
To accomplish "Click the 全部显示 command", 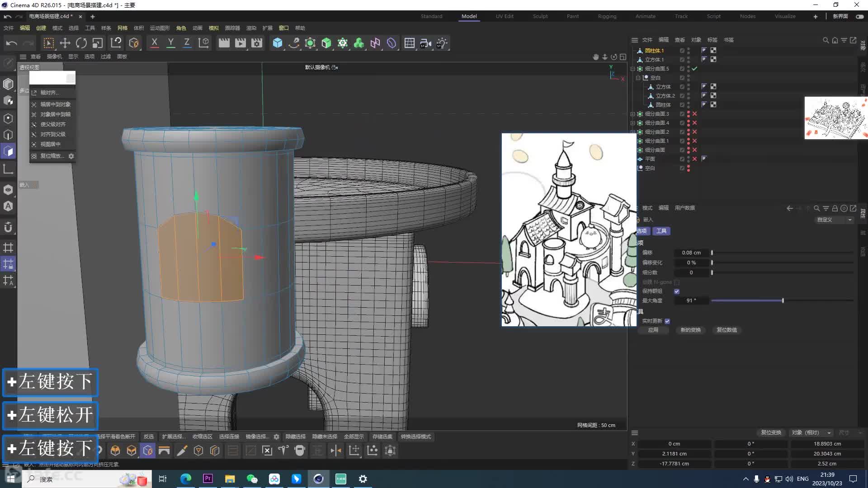I will (x=354, y=437).
